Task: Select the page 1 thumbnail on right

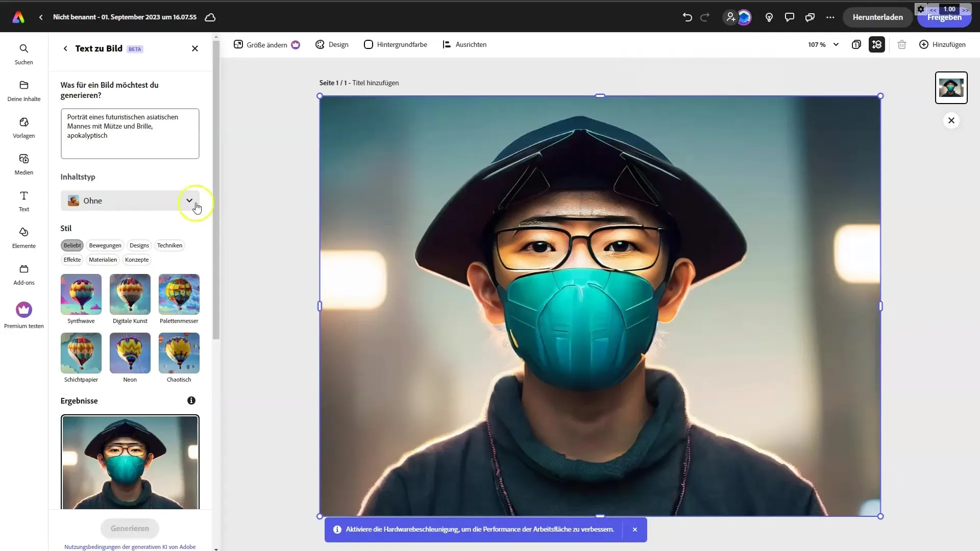Action: 951,88
